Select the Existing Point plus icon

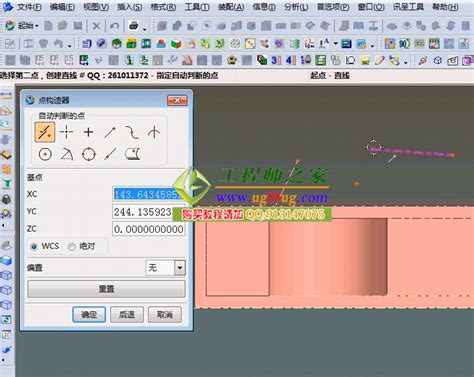[88, 132]
